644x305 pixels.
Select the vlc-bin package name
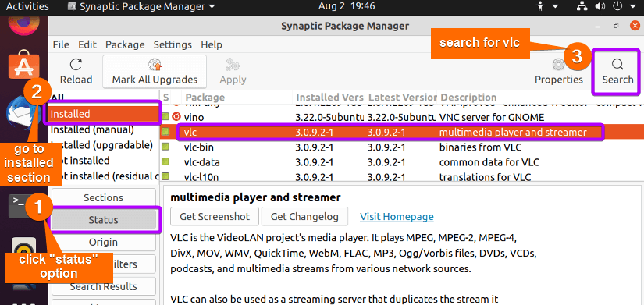tap(198, 147)
